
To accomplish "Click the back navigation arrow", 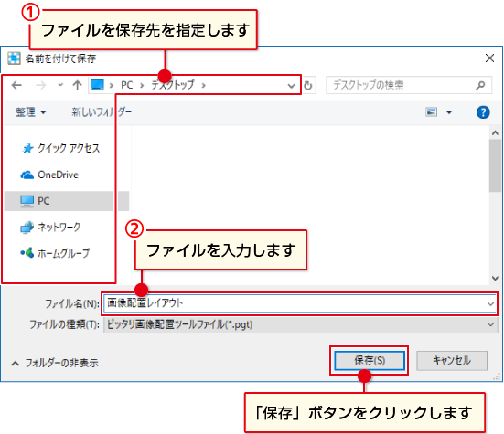I will (16, 85).
